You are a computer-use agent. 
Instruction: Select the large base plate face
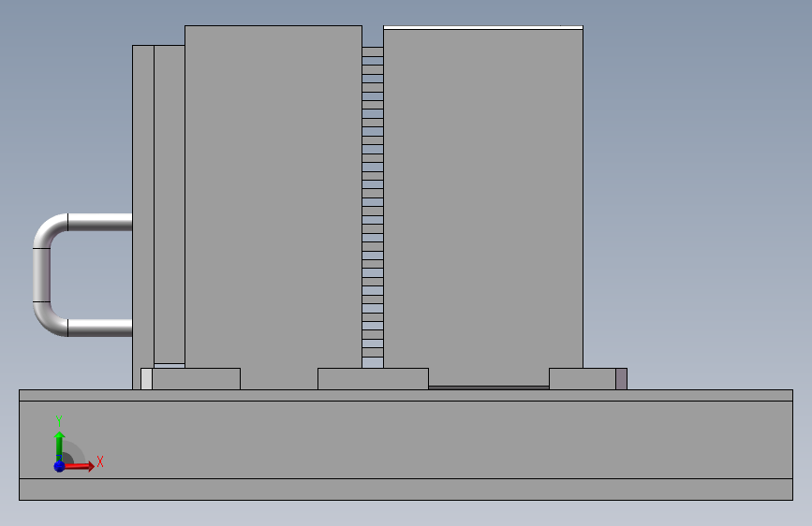pyautogui.click(x=406, y=440)
